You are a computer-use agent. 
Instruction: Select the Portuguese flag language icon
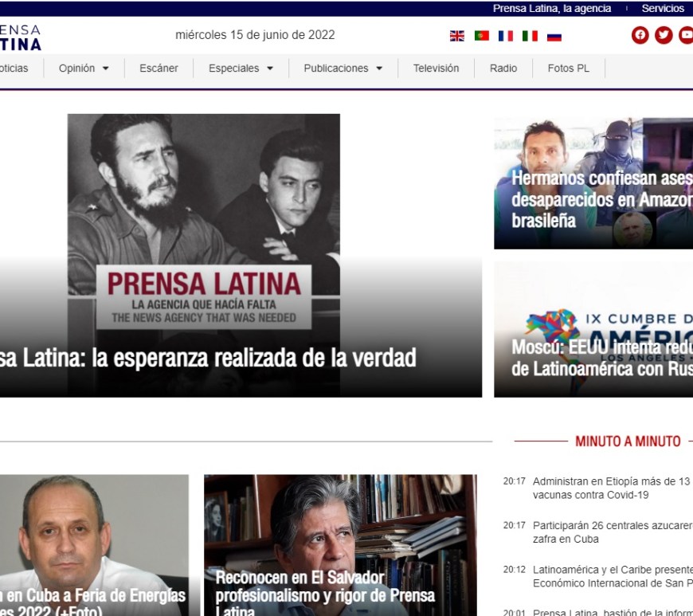tap(481, 35)
